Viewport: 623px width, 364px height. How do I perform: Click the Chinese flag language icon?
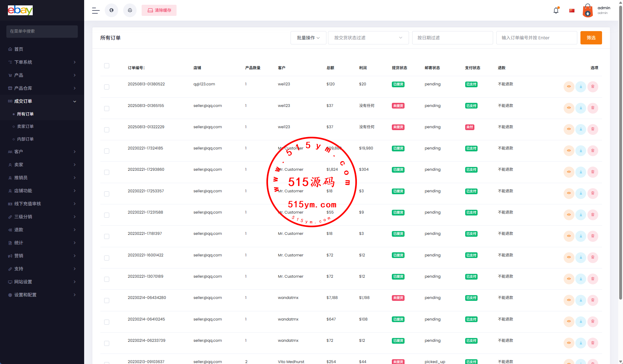coord(572,10)
